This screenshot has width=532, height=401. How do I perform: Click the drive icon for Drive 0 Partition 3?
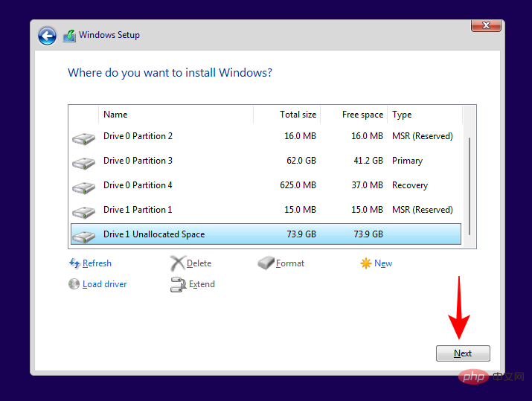[x=83, y=163]
